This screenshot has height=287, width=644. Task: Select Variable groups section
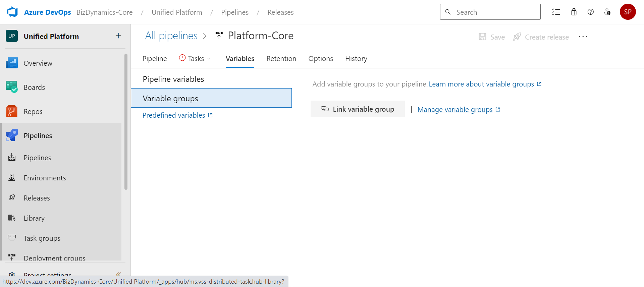pos(211,98)
